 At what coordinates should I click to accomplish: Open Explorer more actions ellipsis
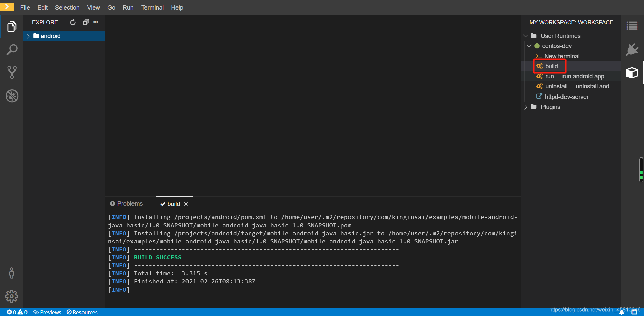96,22
